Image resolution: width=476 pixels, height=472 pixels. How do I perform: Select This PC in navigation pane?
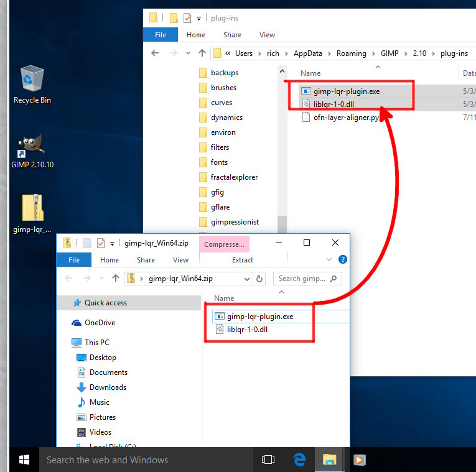[90, 343]
